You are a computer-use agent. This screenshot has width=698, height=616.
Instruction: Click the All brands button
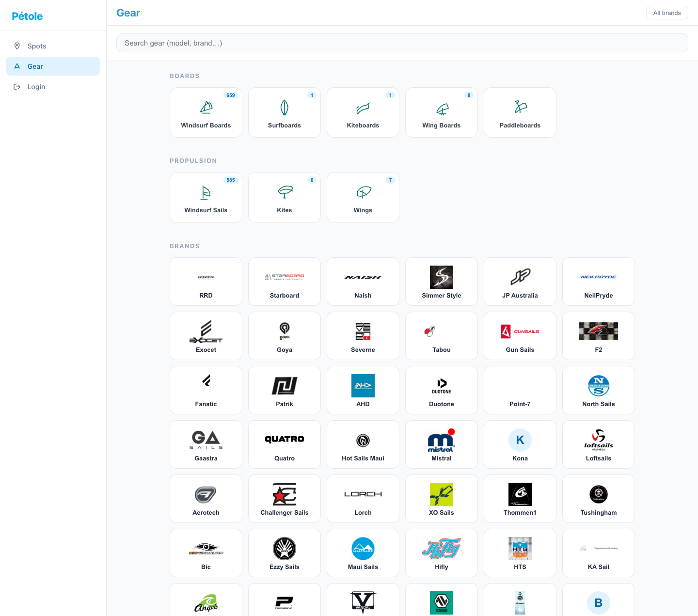pyautogui.click(x=667, y=13)
